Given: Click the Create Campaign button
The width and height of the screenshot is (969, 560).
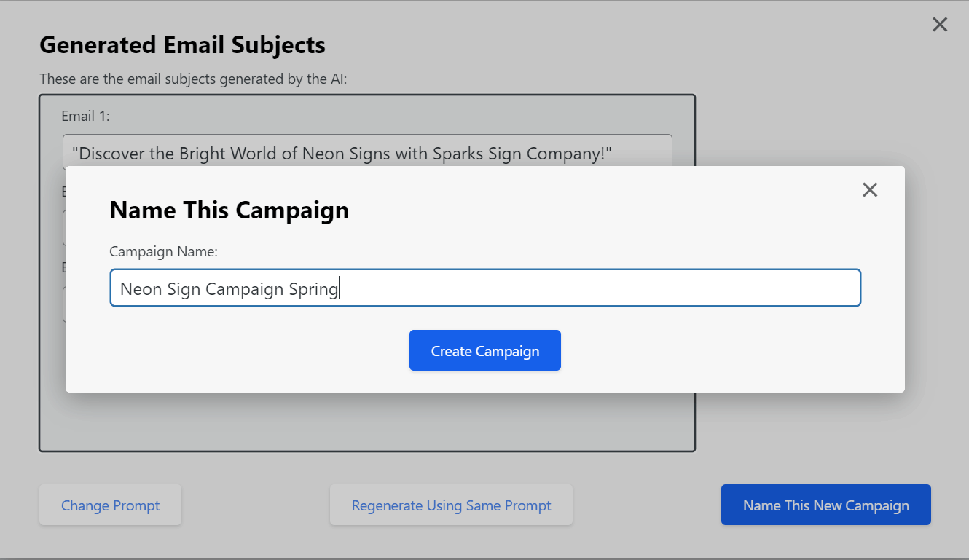Looking at the screenshot, I should 484,350.
